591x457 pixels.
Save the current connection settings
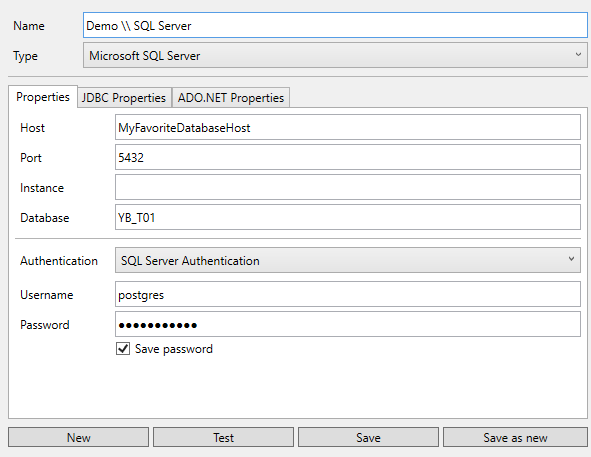click(x=368, y=437)
